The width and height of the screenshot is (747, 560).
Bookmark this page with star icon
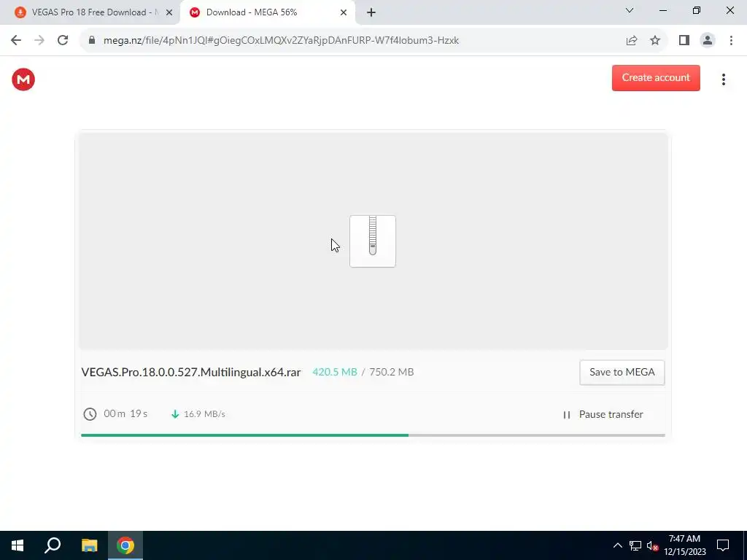pos(655,40)
